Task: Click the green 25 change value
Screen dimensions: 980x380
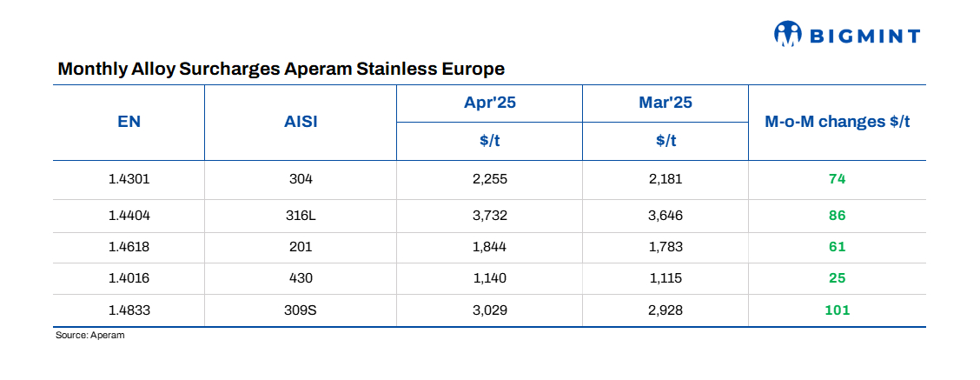Action: pyautogui.click(x=837, y=278)
